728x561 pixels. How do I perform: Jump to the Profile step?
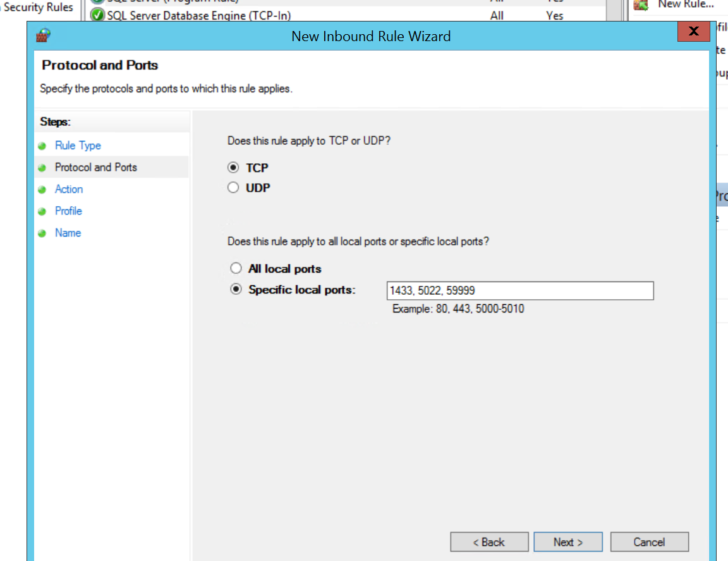coord(68,211)
